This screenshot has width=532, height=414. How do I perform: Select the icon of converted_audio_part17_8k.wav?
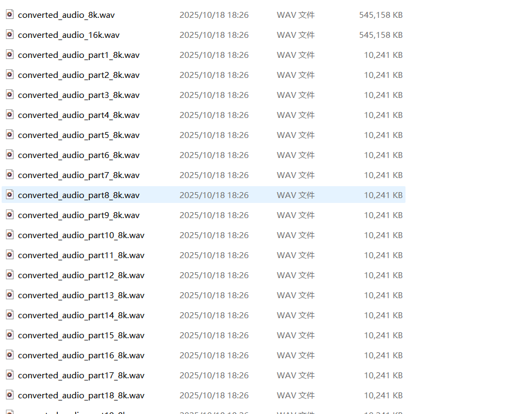pyautogui.click(x=10, y=375)
